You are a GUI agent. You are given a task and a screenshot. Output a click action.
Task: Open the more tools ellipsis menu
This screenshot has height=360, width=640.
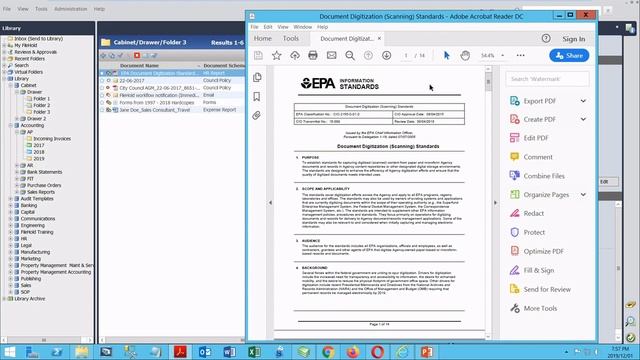point(520,55)
